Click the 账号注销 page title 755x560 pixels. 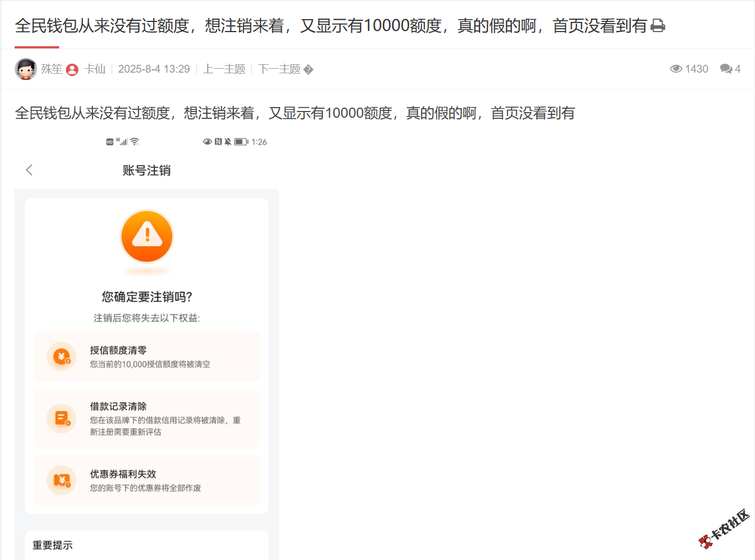[x=146, y=170]
